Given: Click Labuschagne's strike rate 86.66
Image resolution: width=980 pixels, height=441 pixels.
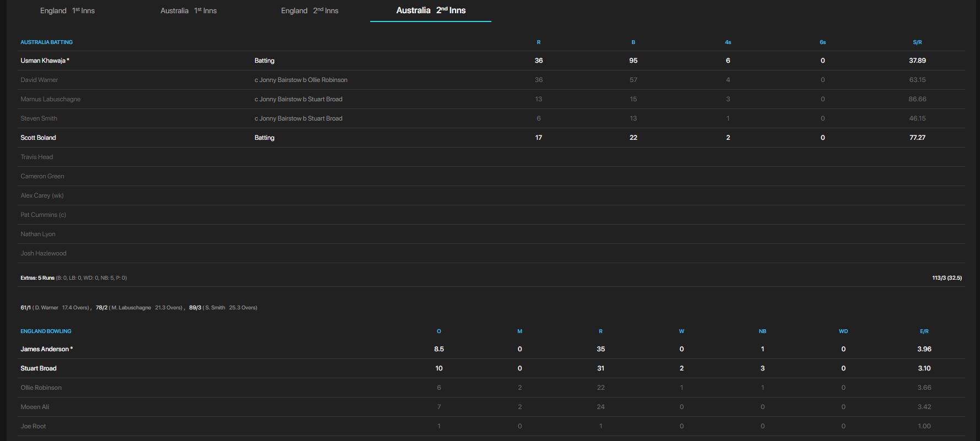Looking at the screenshot, I should coord(917,99).
